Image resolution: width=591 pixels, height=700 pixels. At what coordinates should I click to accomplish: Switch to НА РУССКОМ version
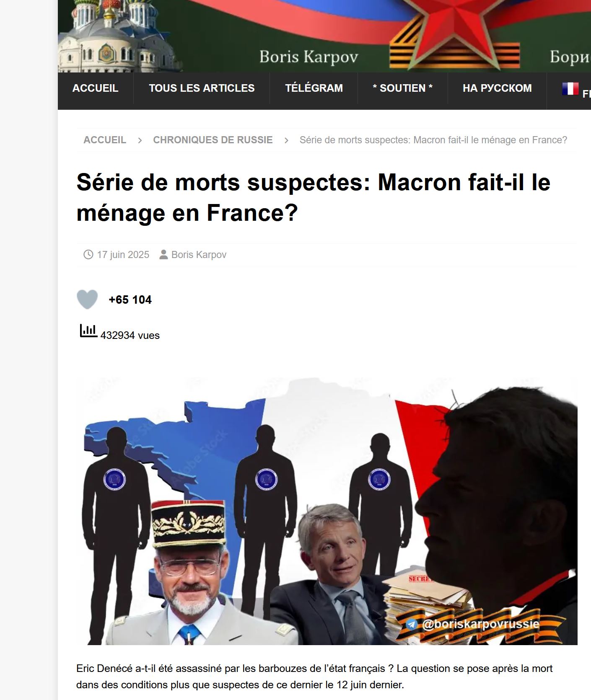point(497,88)
